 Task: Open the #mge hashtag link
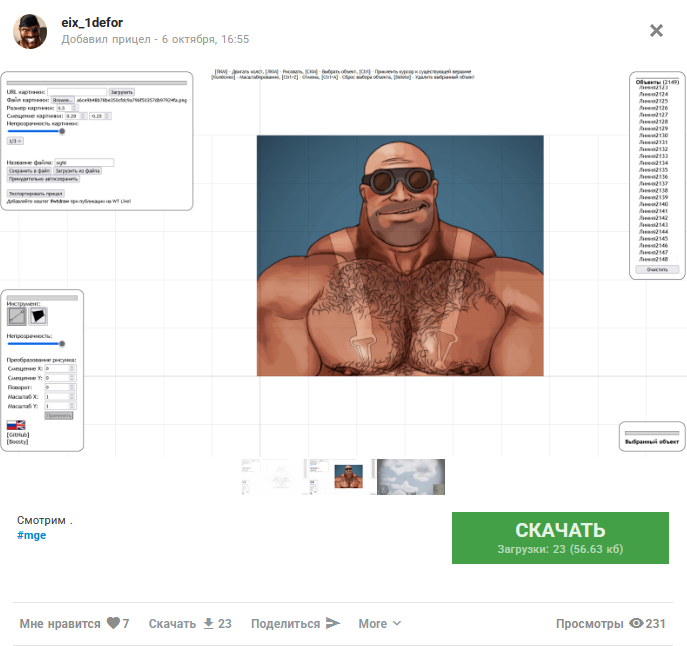click(32, 535)
